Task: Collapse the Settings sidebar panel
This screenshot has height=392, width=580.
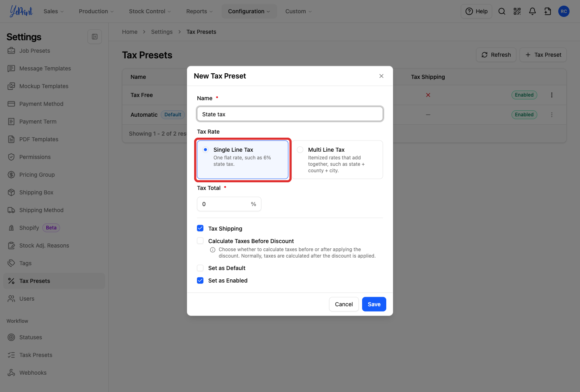Action: point(95,37)
